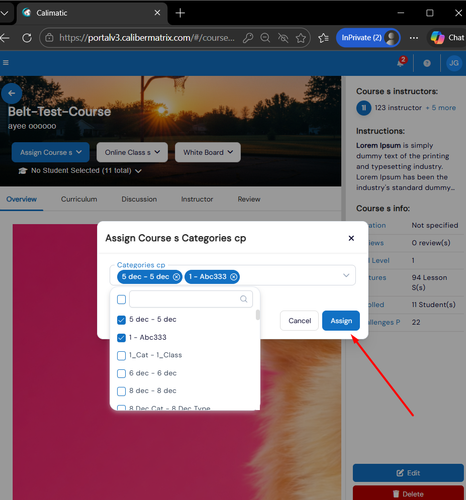Expand Online Class s dropdown

click(x=132, y=152)
